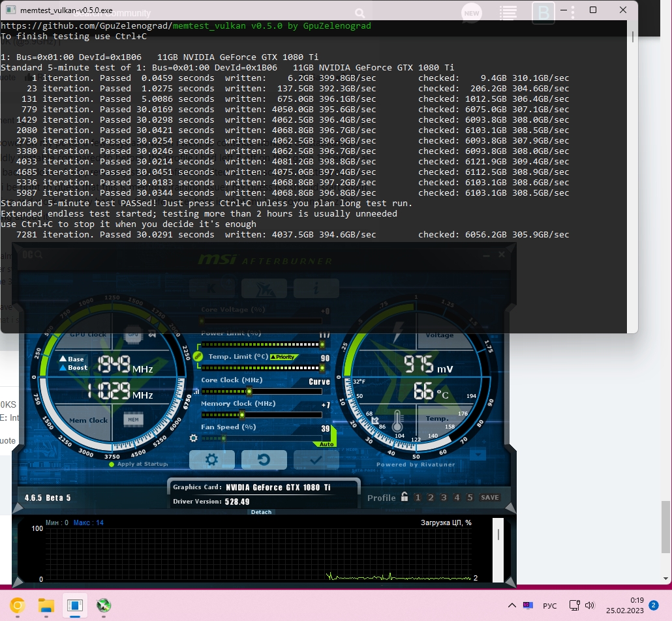Click the dimmed K Kombustor button in Afterburner
Viewport: 672px width, 621px height.
212,288
